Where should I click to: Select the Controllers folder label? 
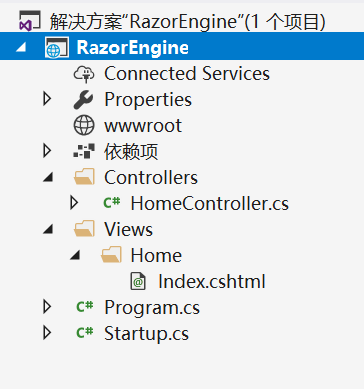[x=151, y=177]
